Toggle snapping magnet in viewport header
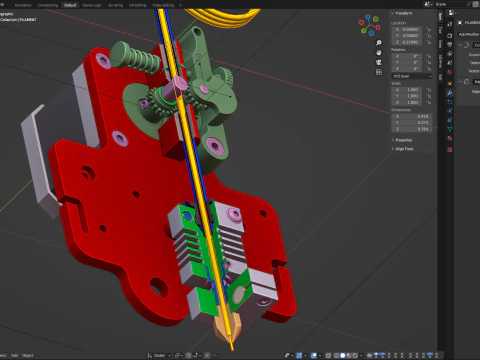Image resolution: width=480 pixels, height=360 pixels. (189, 355)
